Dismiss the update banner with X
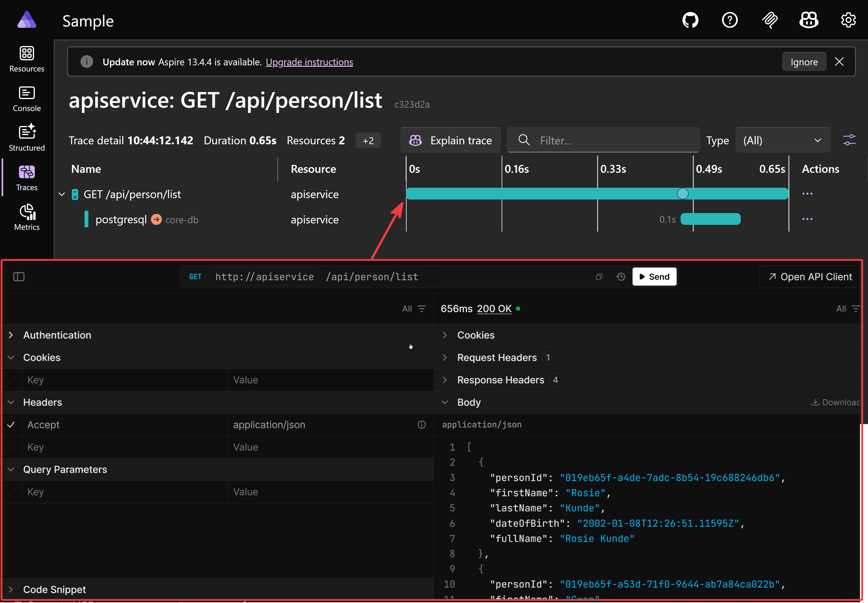868x603 pixels. point(839,62)
